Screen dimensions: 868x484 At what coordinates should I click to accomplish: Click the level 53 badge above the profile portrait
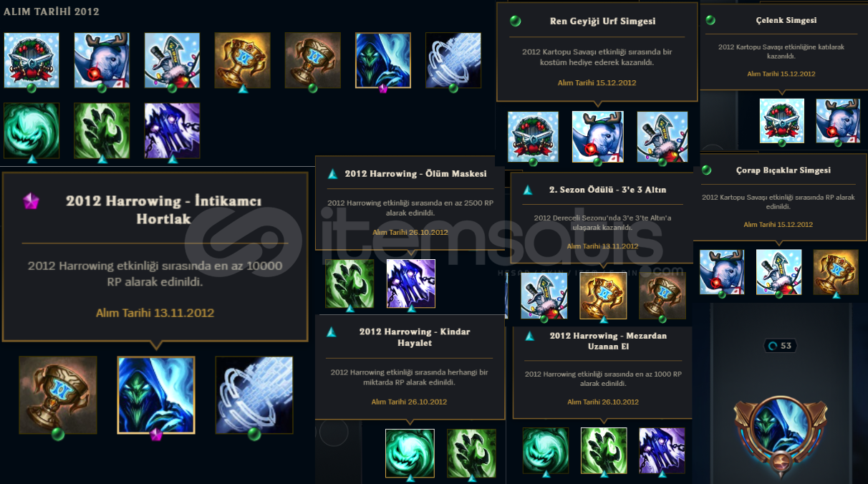[781, 346]
